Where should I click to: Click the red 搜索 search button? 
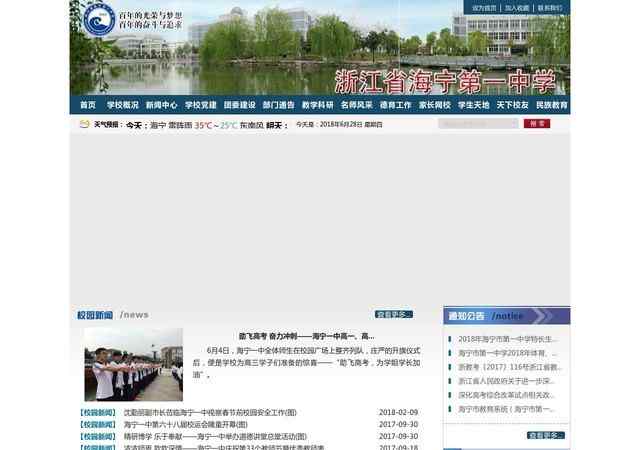point(537,123)
